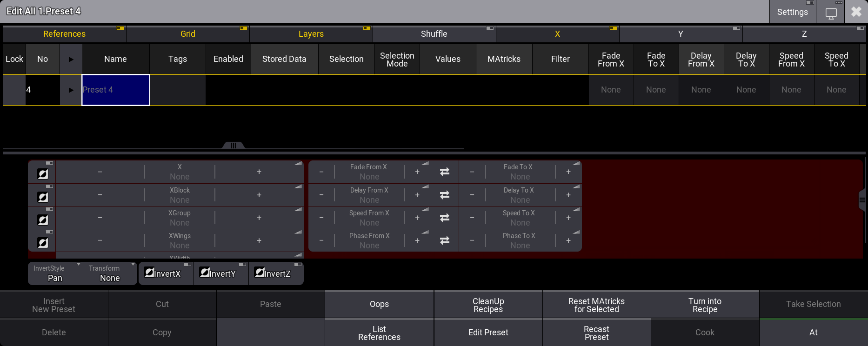Click the Edit Preset button
Viewport: 868px width, 346px height.
click(488, 333)
